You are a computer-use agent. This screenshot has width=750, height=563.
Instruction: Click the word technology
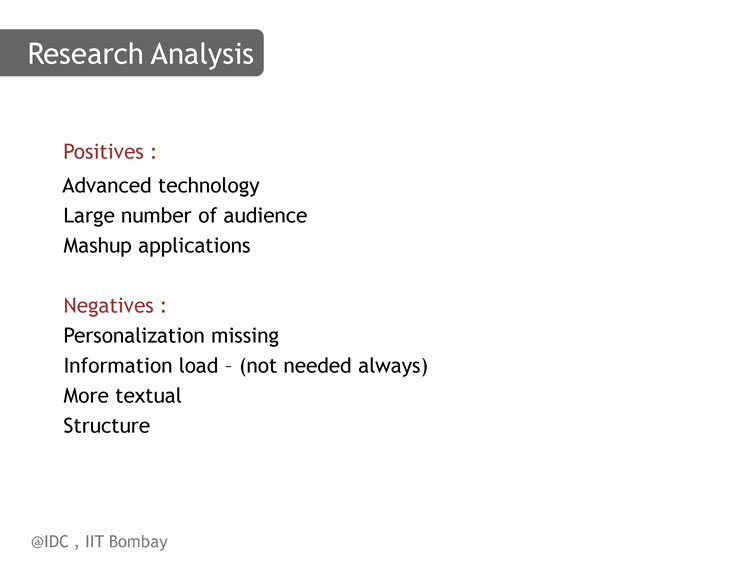209,186
